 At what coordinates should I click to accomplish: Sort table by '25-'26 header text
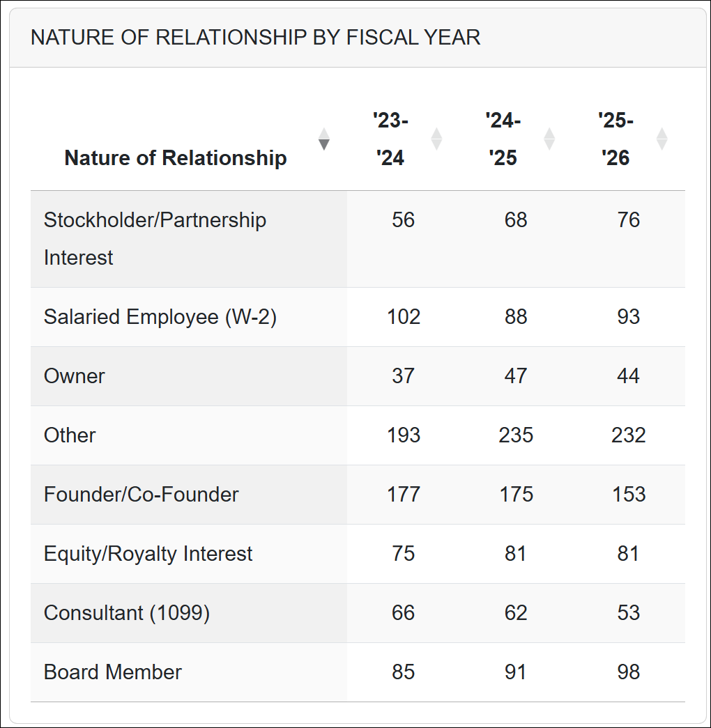click(616, 139)
